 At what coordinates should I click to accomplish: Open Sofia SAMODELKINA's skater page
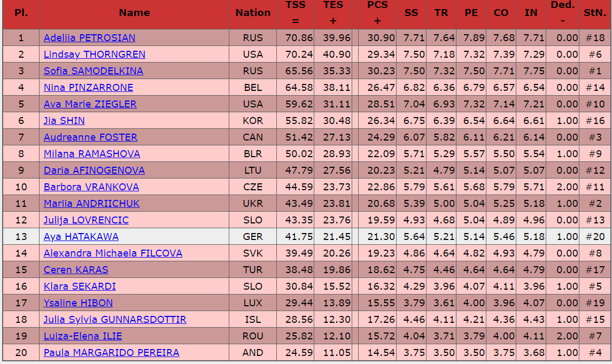tap(94, 71)
